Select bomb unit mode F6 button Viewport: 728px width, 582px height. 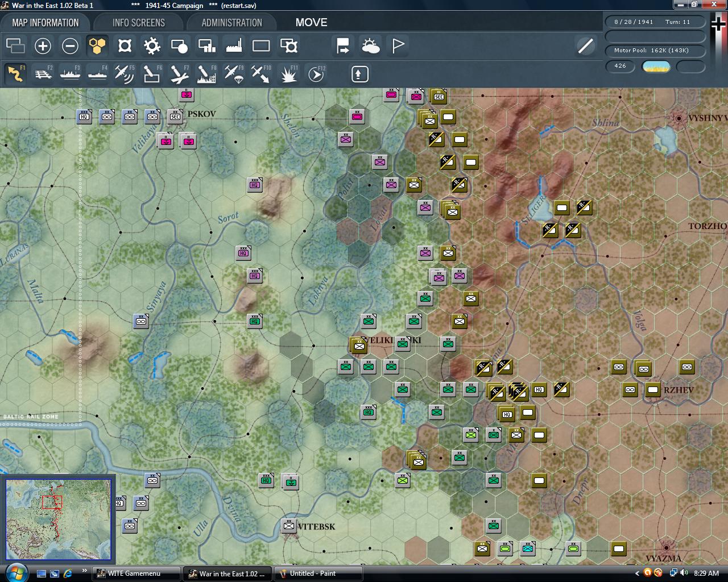(152, 74)
